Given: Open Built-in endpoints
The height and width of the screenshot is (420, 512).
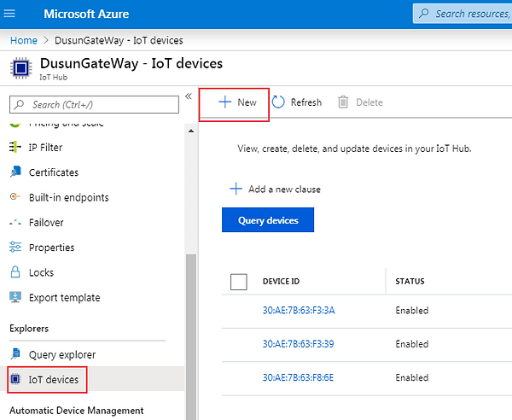Looking at the screenshot, I should (x=68, y=197).
